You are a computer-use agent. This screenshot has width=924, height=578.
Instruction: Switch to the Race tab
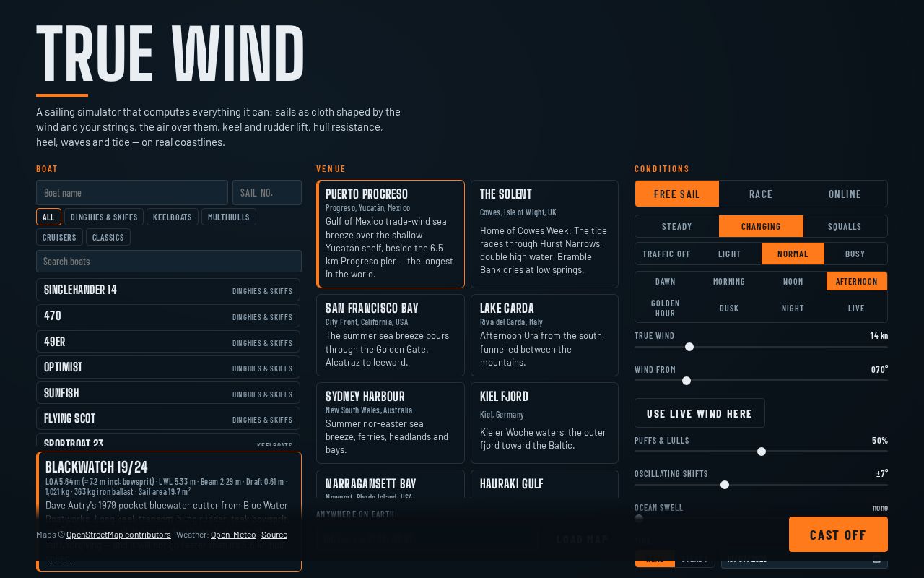coord(761,194)
